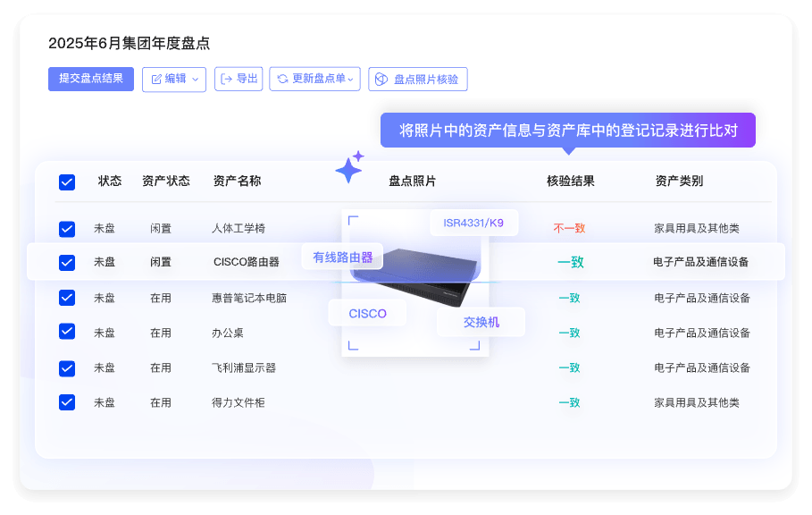The height and width of the screenshot is (515, 812).
Task: Open the 盘点照片核验 photo verification feature
Action: coord(416,79)
